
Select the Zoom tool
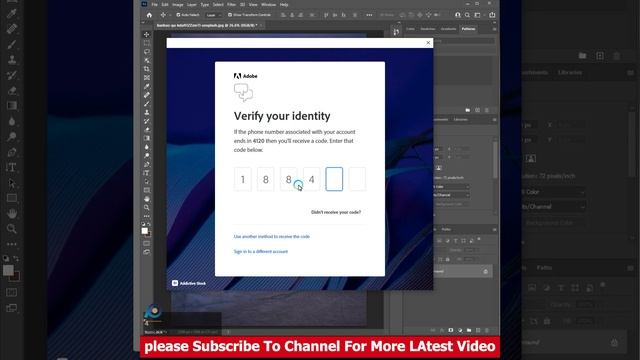[147, 207]
